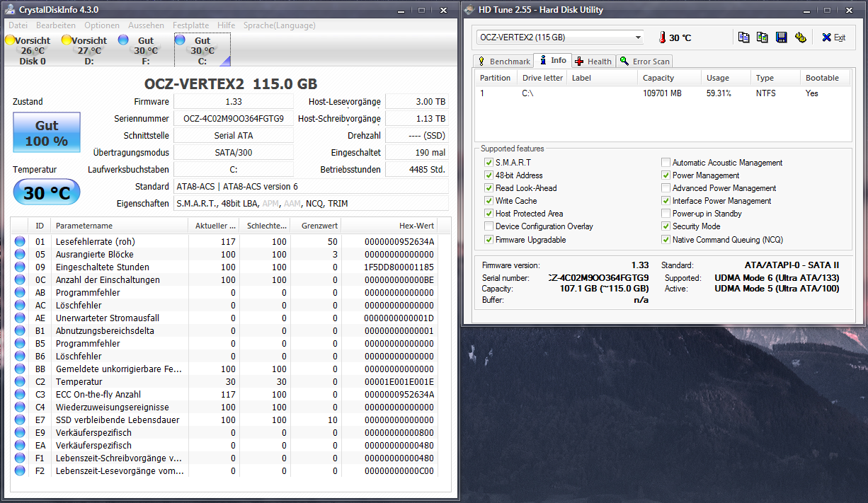Click the copy-to-clipboard icon in HD Tune toolbar
This screenshot has height=503, width=868.
(x=743, y=37)
